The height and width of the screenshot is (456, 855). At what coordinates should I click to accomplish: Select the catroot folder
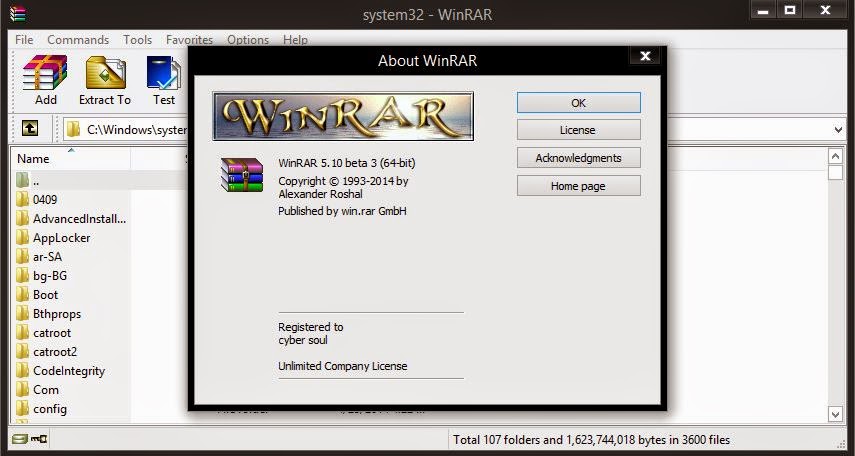tap(52, 333)
